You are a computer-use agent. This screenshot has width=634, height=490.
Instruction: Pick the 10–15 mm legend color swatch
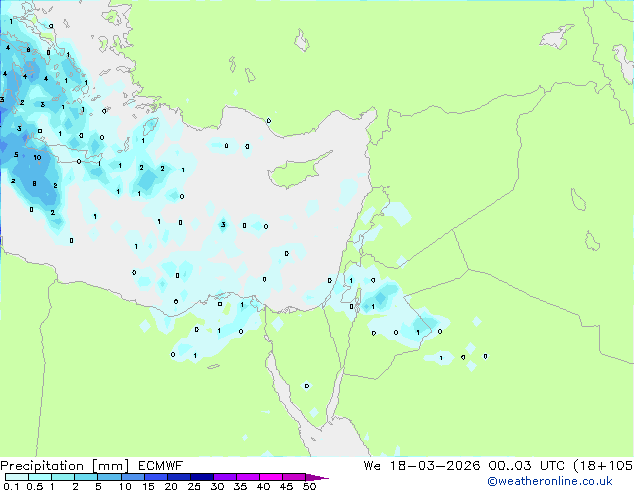(x=132, y=477)
